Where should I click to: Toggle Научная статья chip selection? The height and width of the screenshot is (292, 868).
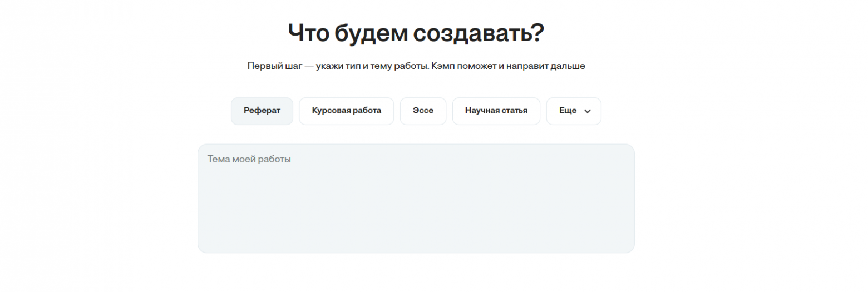(x=496, y=111)
